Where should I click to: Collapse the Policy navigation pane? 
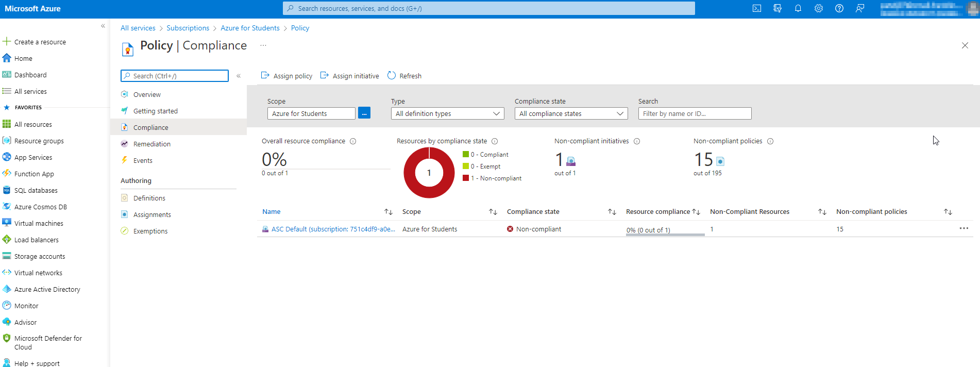tap(239, 76)
